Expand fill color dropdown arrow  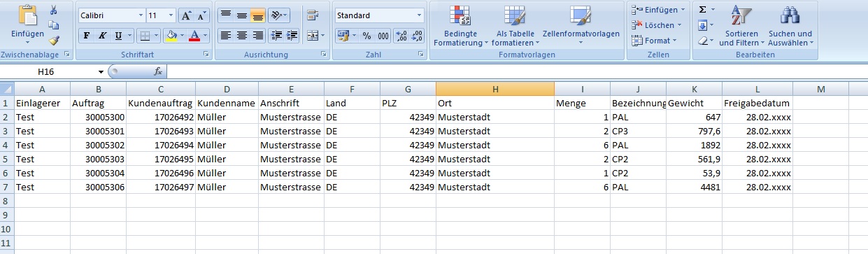pos(182,35)
